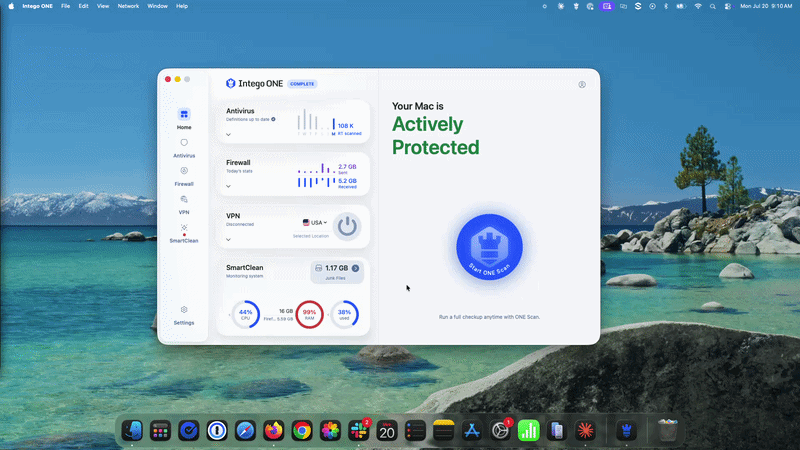Open Reminders from the Dock
This screenshot has width=800, height=450.
pyautogui.click(x=415, y=431)
